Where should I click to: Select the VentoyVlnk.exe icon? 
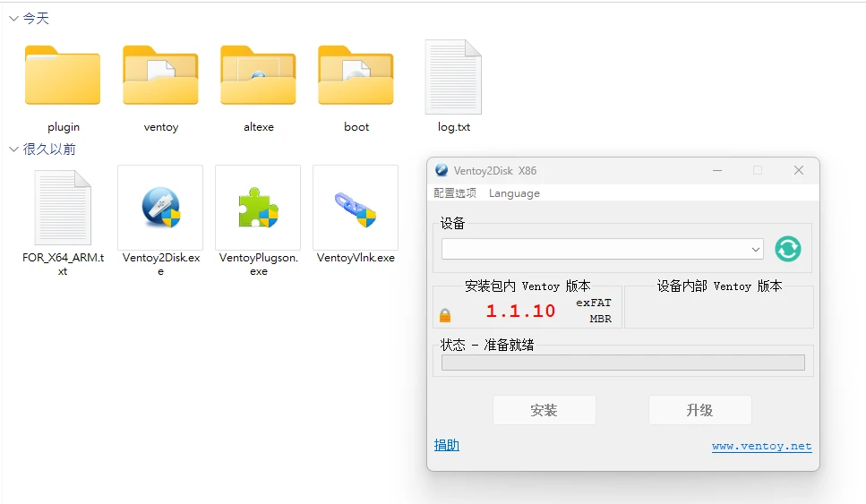coord(356,209)
